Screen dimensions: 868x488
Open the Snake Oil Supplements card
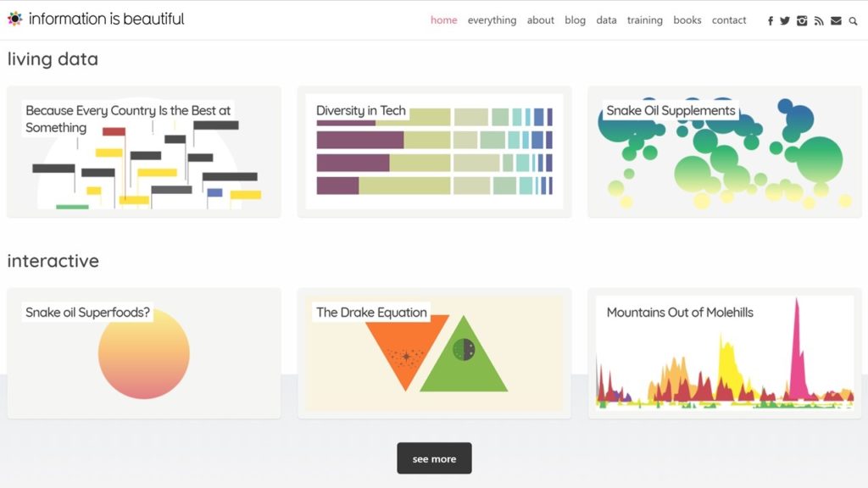coord(725,152)
